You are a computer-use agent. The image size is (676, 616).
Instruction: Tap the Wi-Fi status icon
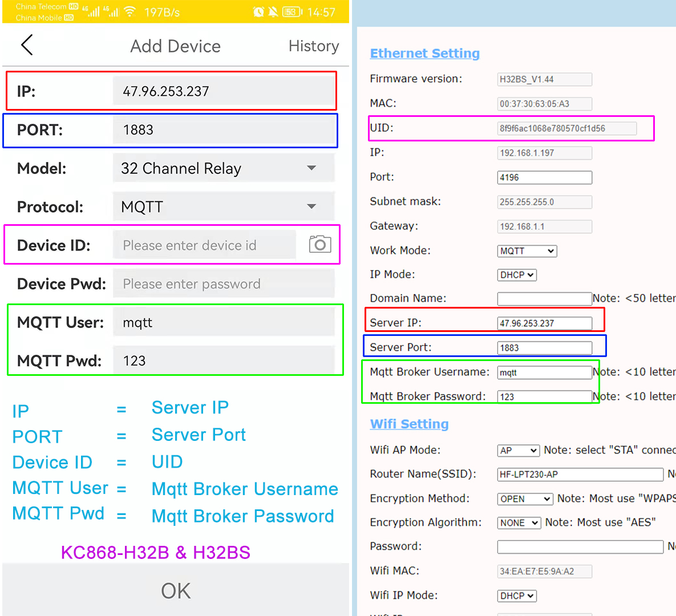(130, 12)
